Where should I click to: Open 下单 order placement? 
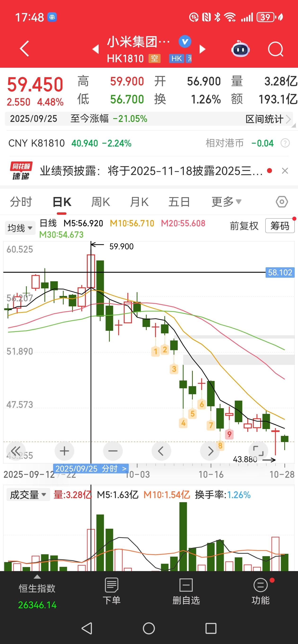pyautogui.click(x=112, y=591)
